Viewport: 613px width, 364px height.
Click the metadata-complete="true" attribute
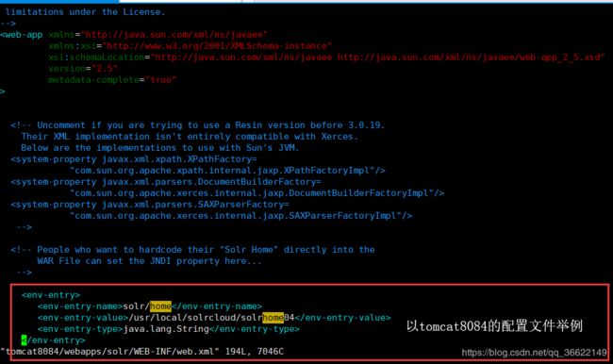112,80
